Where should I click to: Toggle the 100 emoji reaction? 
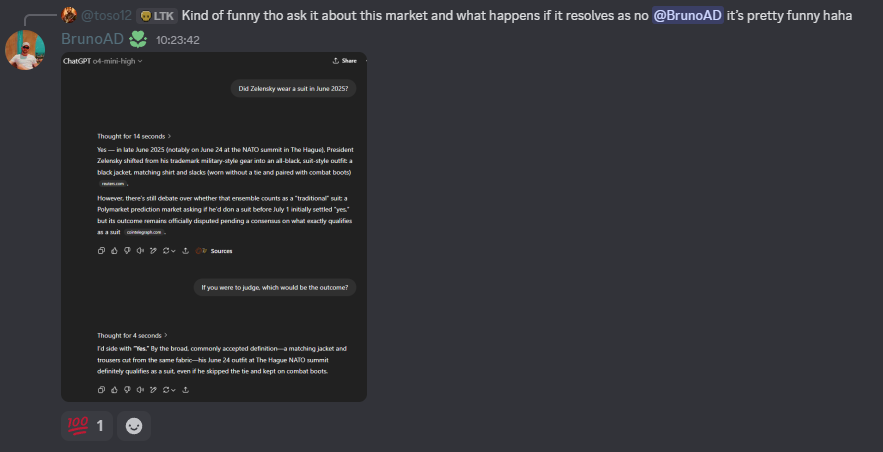click(87, 426)
